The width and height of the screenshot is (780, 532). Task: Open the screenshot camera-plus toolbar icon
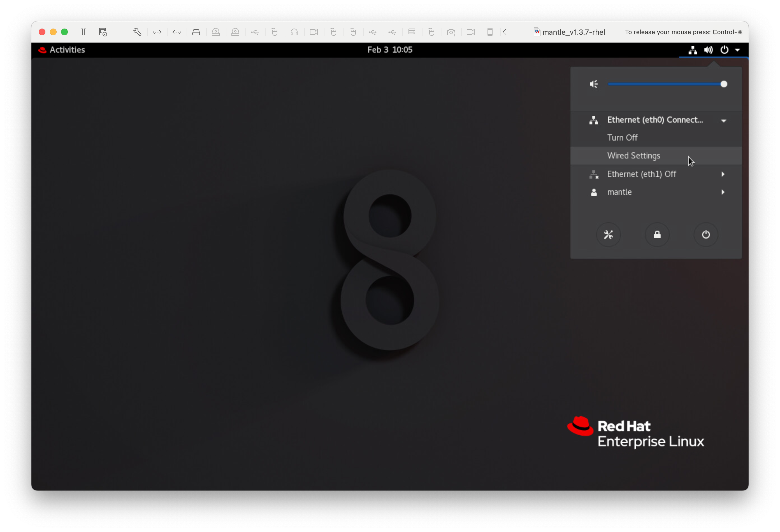(x=451, y=32)
